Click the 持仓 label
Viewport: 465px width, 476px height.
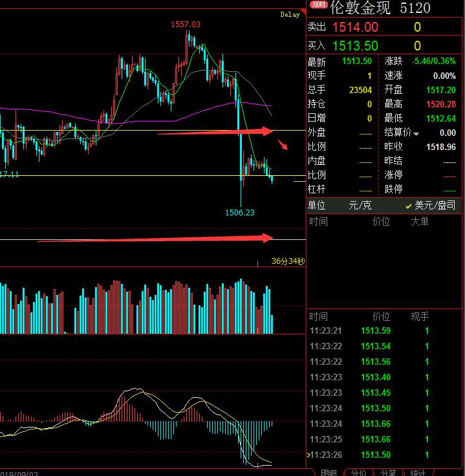pyautogui.click(x=316, y=104)
